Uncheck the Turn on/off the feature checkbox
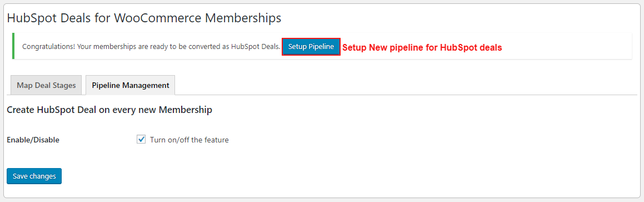Image resolution: width=644 pixels, height=202 pixels. pyautogui.click(x=141, y=140)
